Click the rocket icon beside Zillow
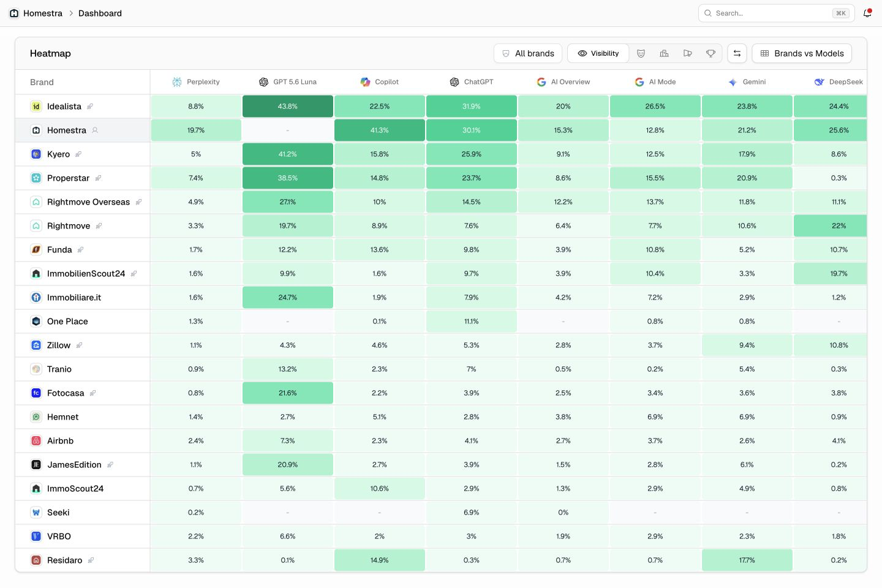This screenshot has height=588, width=882. (79, 345)
